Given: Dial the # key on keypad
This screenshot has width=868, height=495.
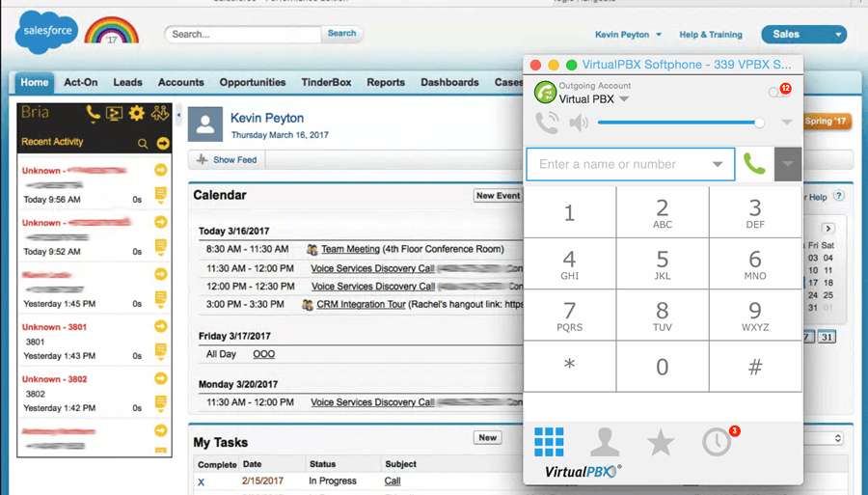Looking at the screenshot, I should [755, 367].
